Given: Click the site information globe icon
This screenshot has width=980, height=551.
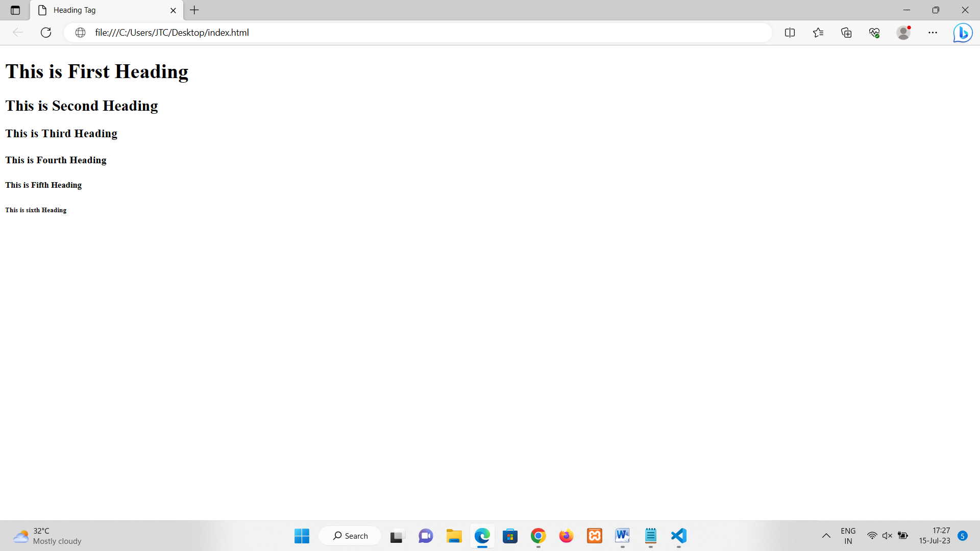Looking at the screenshot, I should coord(80,33).
